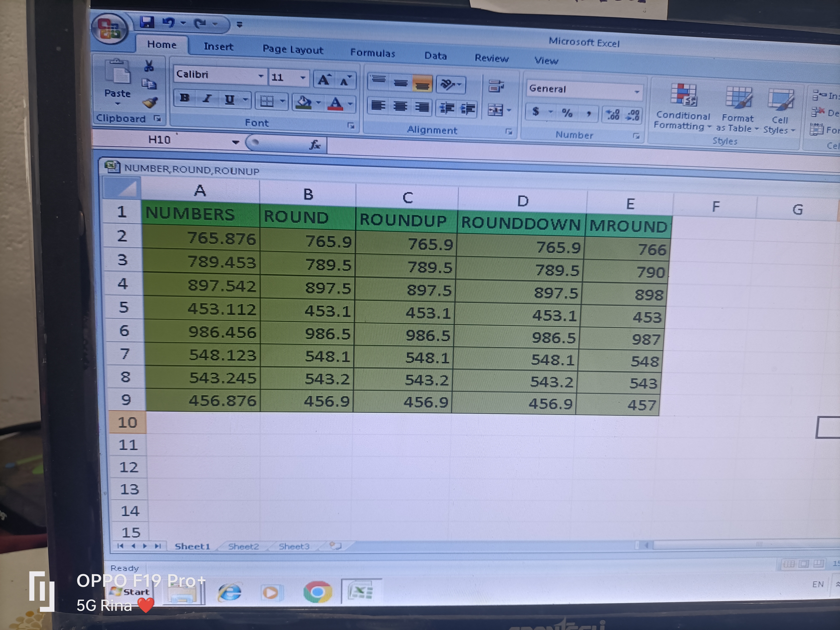Toggle Bold formatting button
The image size is (840, 630).
tap(185, 98)
